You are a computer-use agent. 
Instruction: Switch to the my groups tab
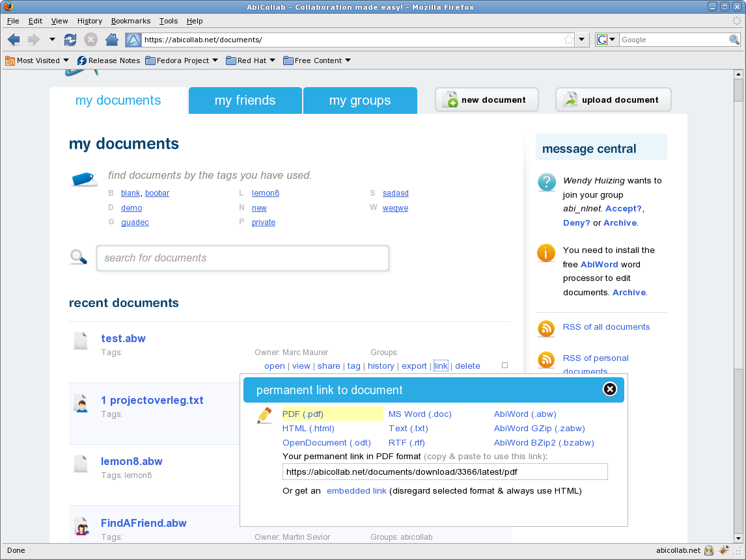360,100
